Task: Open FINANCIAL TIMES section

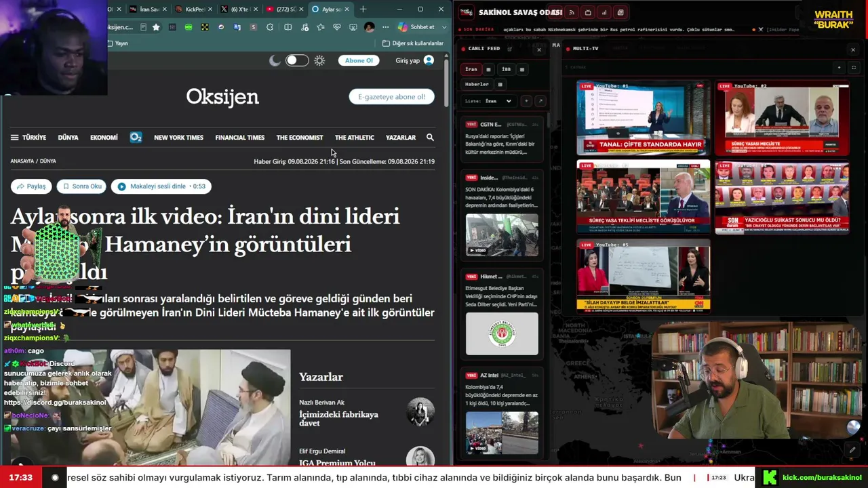Action: (239, 138)
